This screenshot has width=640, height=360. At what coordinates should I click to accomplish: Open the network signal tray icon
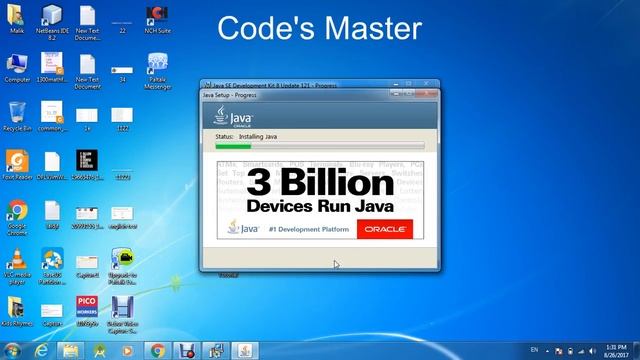581,351
